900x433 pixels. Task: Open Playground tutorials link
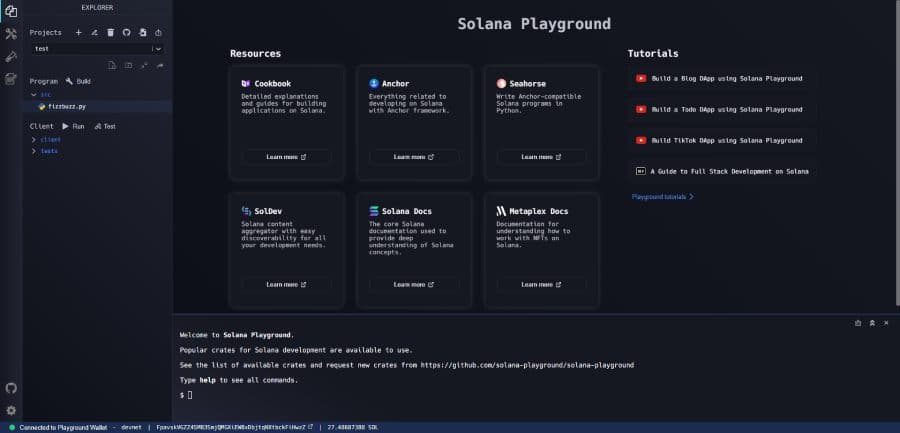[663, 196]
